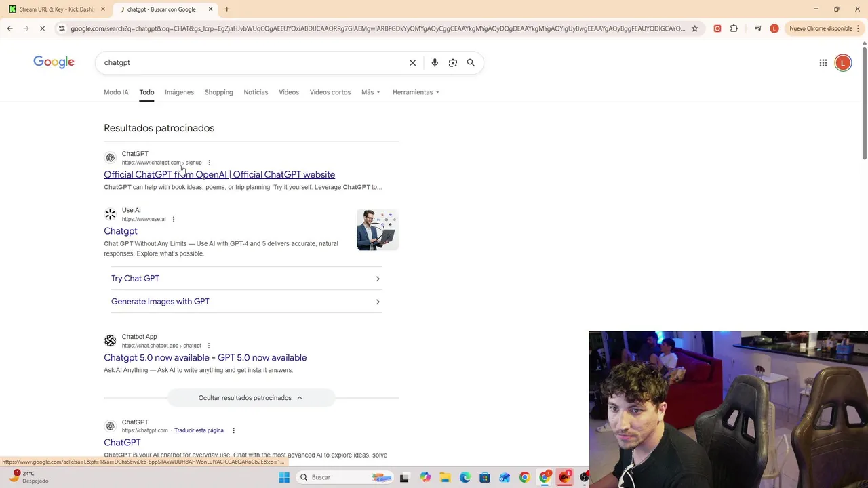Viewport: 868px width, 488px height.
Task: Click the Use.Ai asterisk favicon
Action: click(111, 214)
